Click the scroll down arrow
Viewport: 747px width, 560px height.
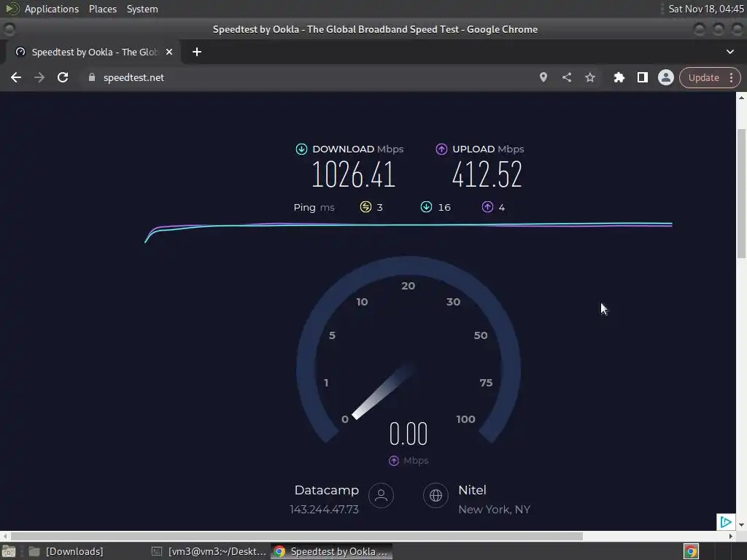[741, 525]
